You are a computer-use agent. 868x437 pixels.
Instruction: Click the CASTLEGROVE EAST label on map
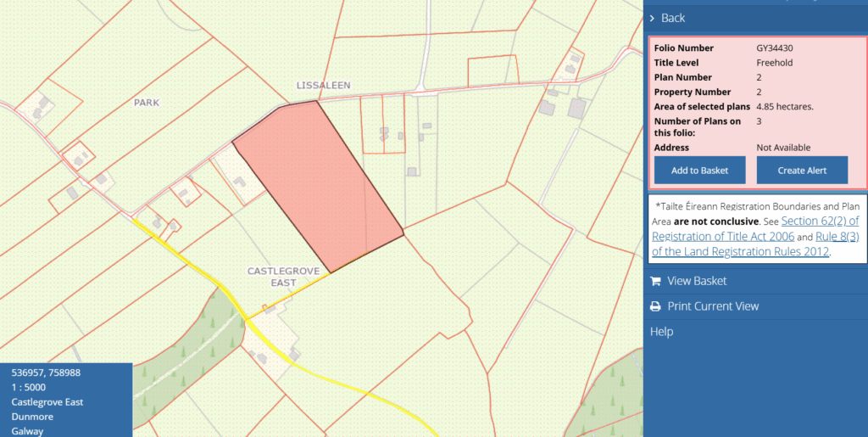point(283,277)
